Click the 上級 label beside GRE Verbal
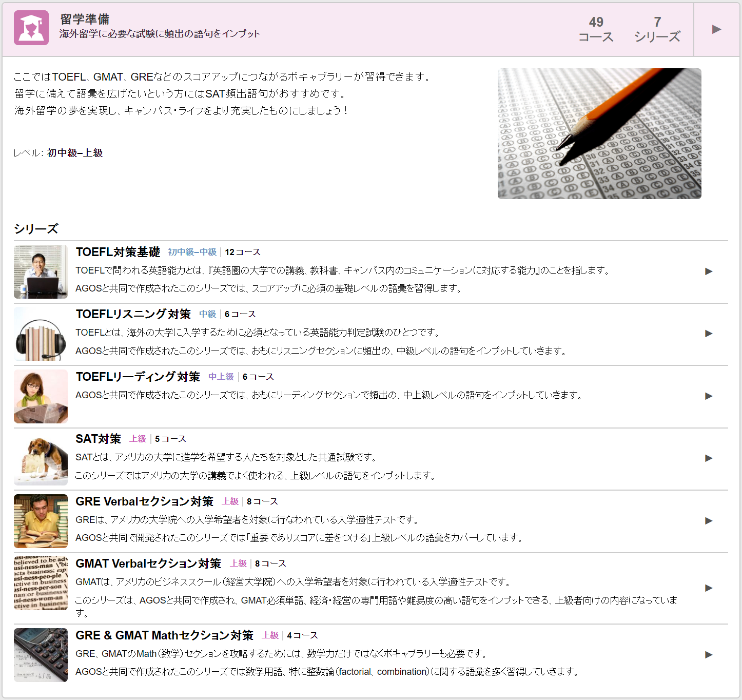This screenshot has width=742, height=700. point(230,501)
